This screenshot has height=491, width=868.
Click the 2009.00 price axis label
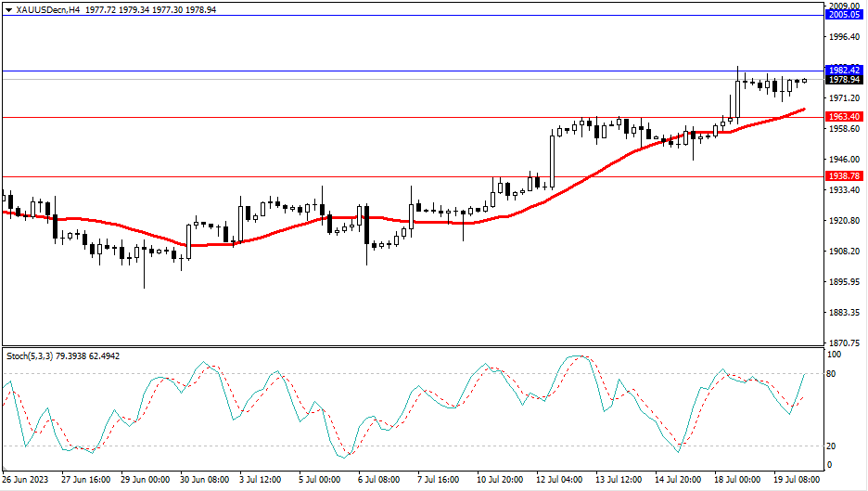844,6
